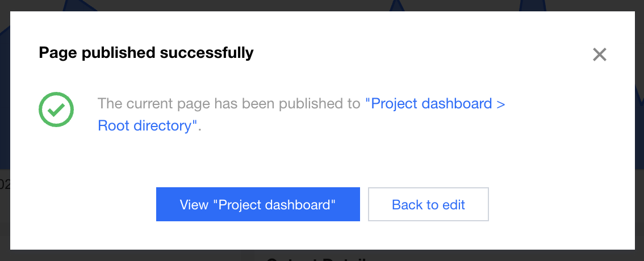
Task: Navigate to the Root directory publish location
Action: [x=147, y=125]
